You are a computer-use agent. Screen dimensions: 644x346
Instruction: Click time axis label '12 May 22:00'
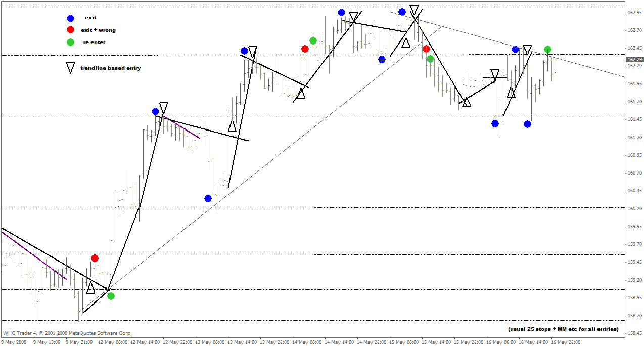tap(177, 342)
